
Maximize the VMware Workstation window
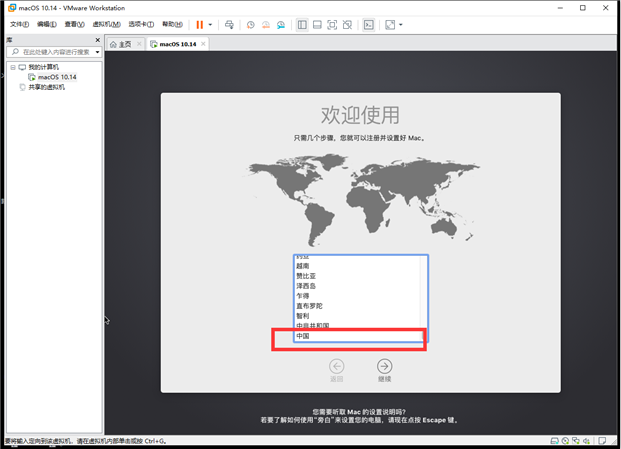click(x=583, y=8)
